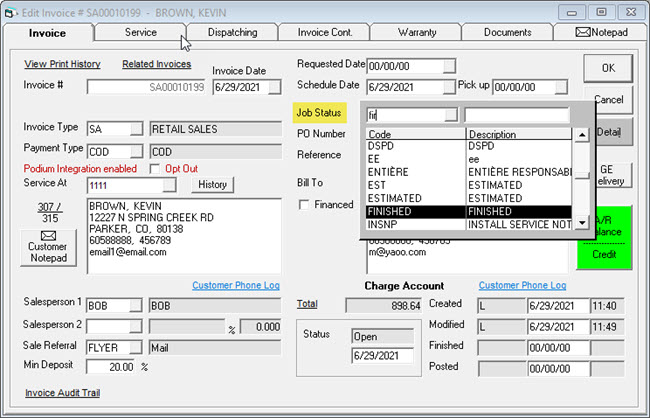
Task: Open View Print History link
Action: [62, 64]
